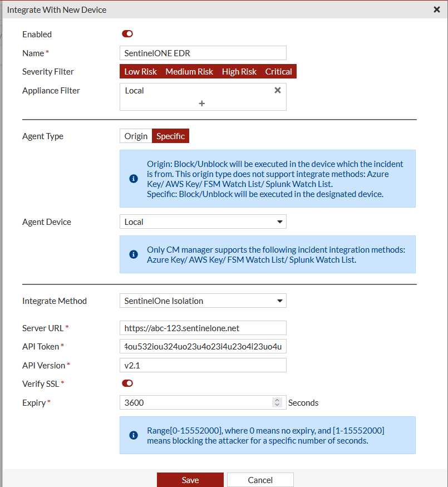Viewport: 448px width, 487px height.
Task: Click into the Server URL field
Action: (x=203, y=328)
